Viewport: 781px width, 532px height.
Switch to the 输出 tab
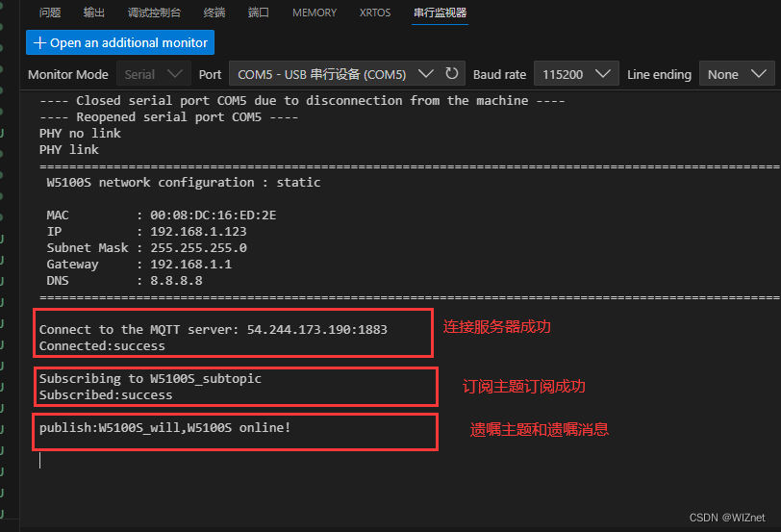pos(94,13)
